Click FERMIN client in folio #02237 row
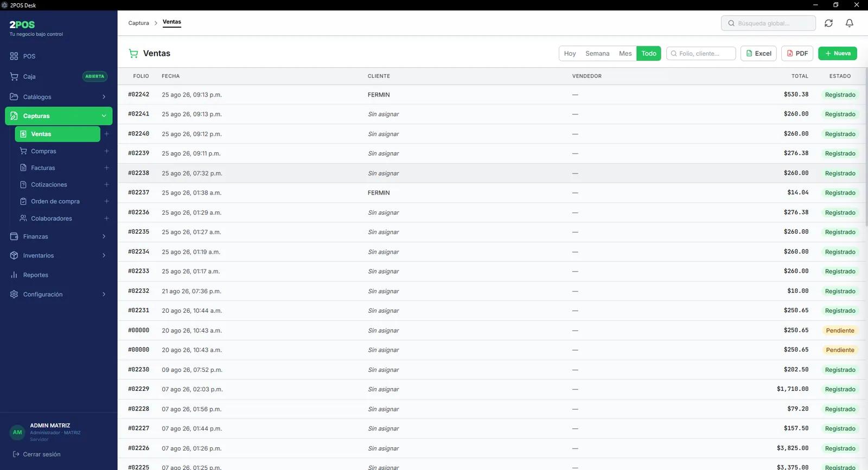The height and width of the screenshot is (470, 868). click(x=379, y=193)
